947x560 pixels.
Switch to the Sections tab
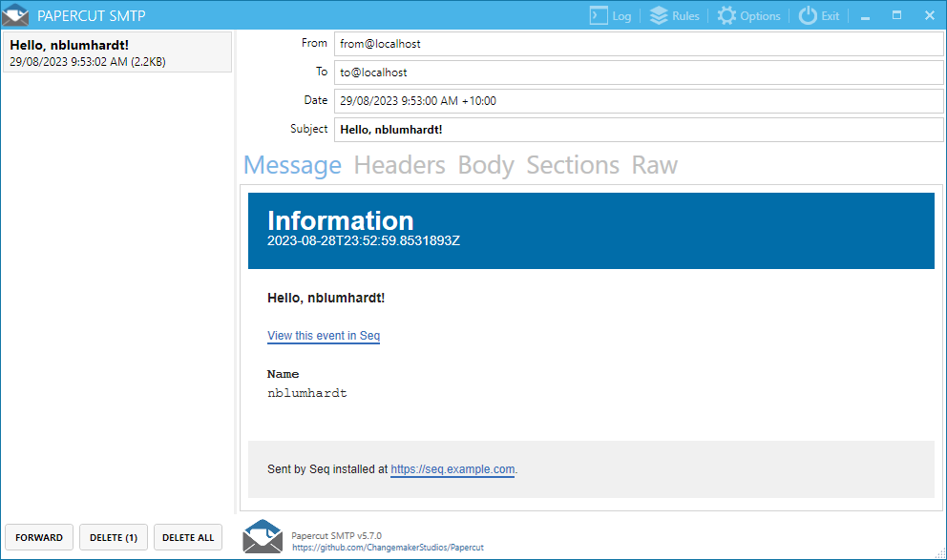(x=573, y=165)
